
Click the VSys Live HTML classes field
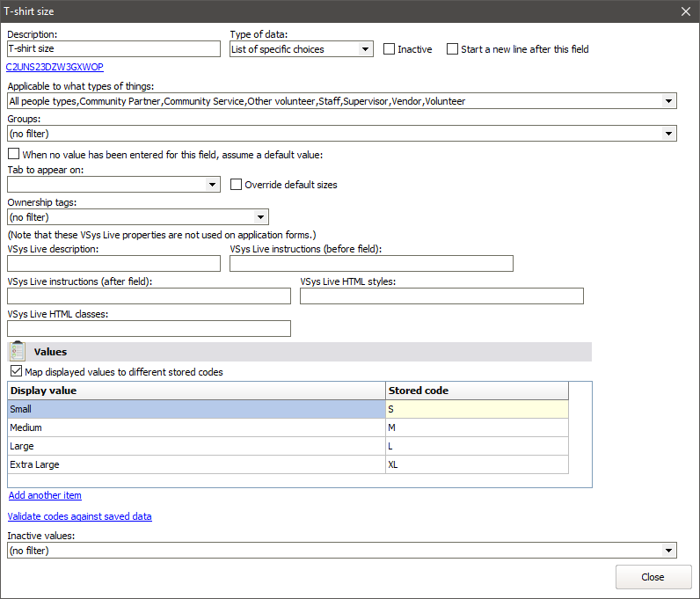[x=149, y=328]
